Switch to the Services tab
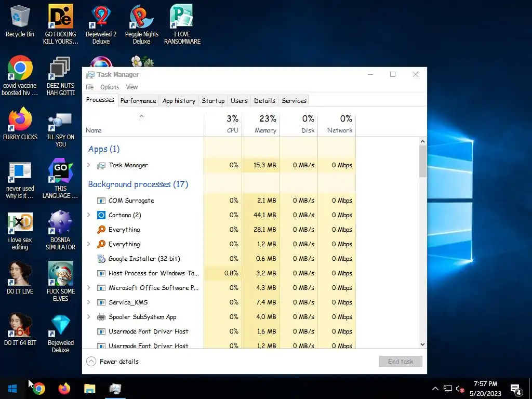 294,101
